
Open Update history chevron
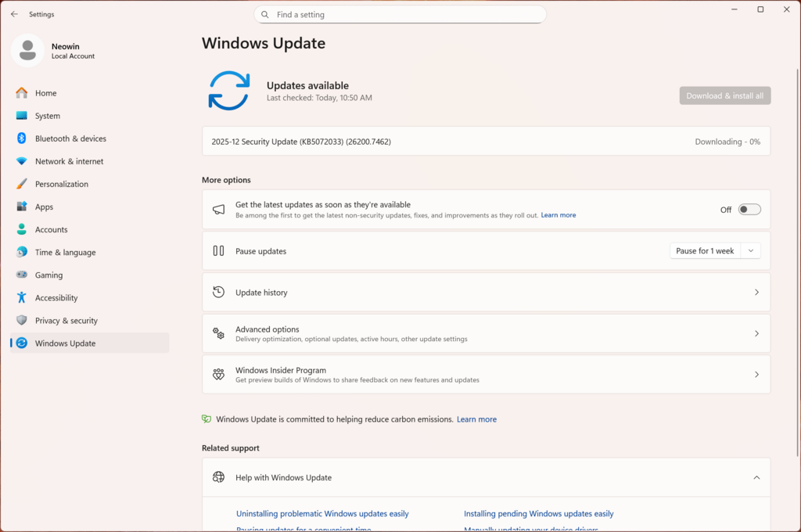point(756,293)
